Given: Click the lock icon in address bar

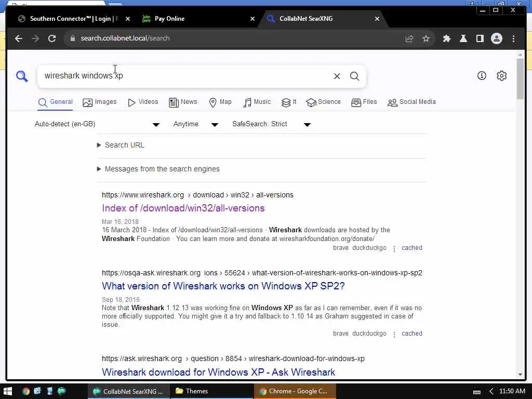Looking at the screenshot, I should coord(72,38).
